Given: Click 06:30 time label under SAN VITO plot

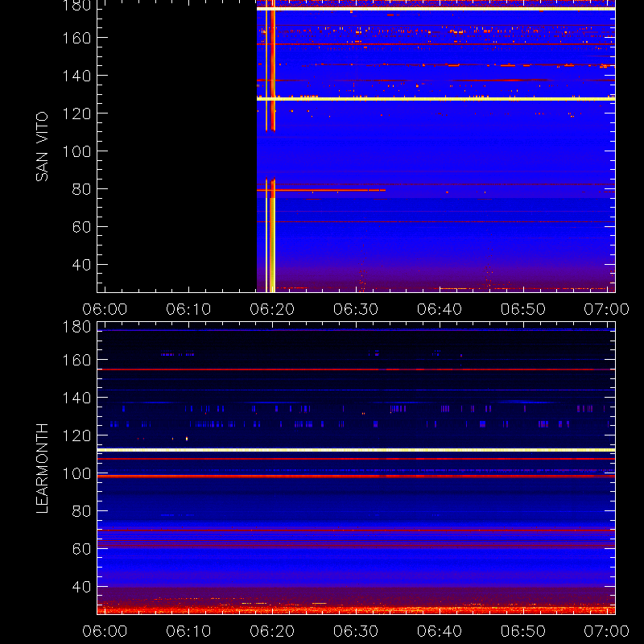Looking at the screenshot, I should tap(356, 309).
